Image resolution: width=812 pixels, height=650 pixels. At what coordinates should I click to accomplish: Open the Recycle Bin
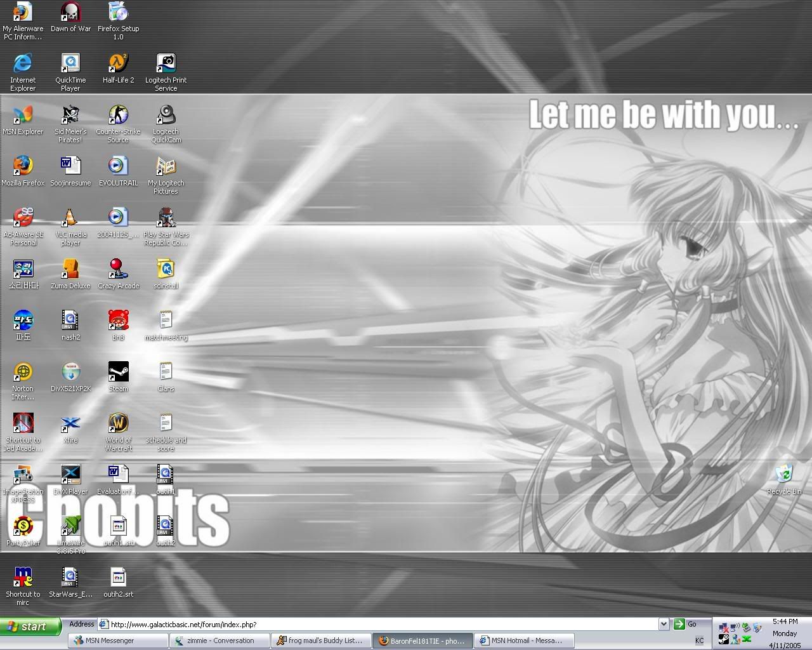tap(783, 475)
